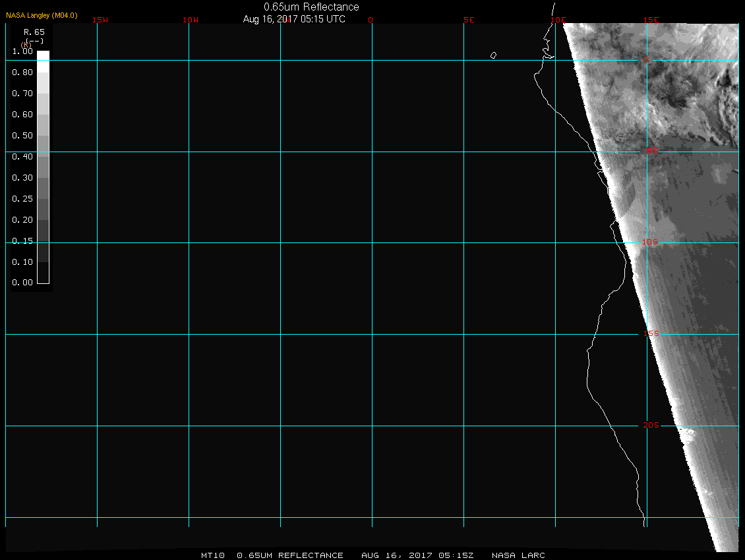Click the 0.00 label on the colorbar
Viewport: 745px width, 560px height.
22,283
